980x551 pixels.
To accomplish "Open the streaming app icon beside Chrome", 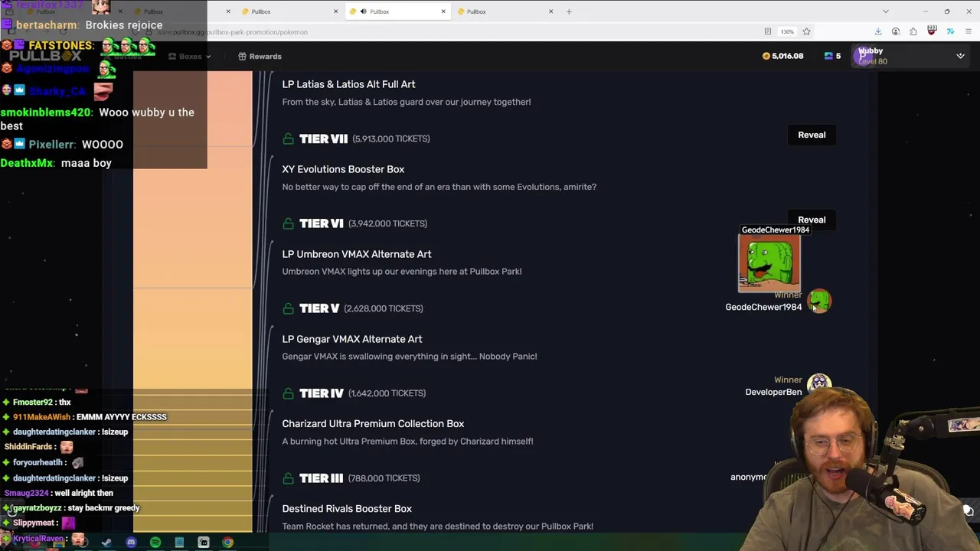I will click(x=204, y=543).
